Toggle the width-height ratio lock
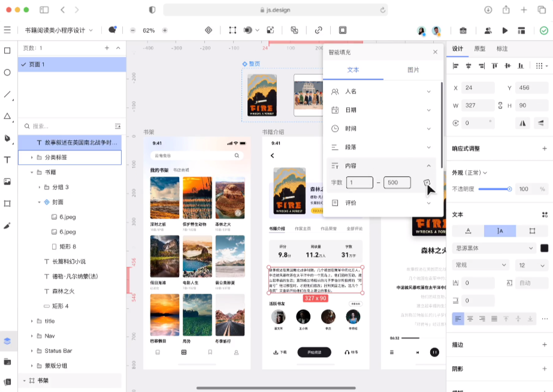Viewport: 553px width, 392px height. pos(500,105)
